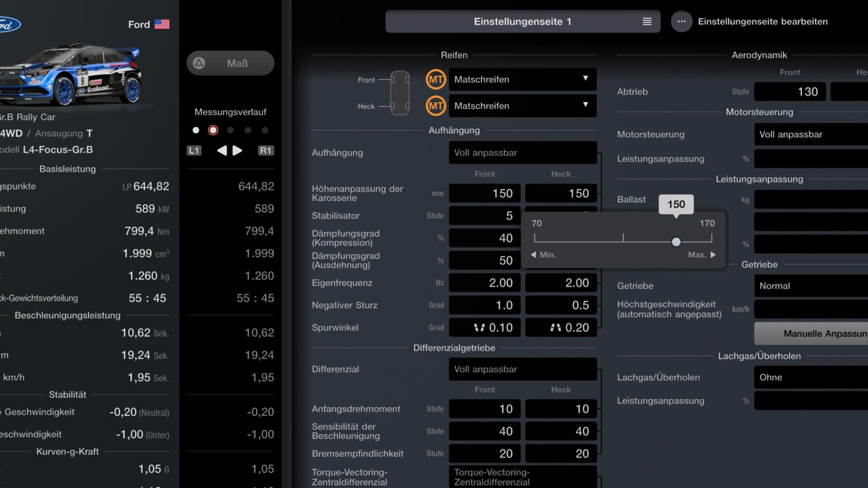Click the front tire MT badge icon

(435, 79)
